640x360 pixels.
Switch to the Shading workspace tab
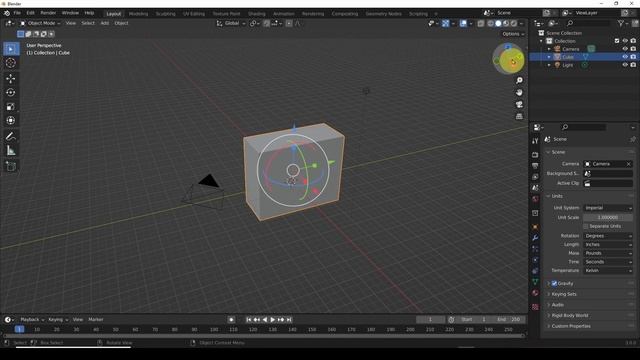256,14
